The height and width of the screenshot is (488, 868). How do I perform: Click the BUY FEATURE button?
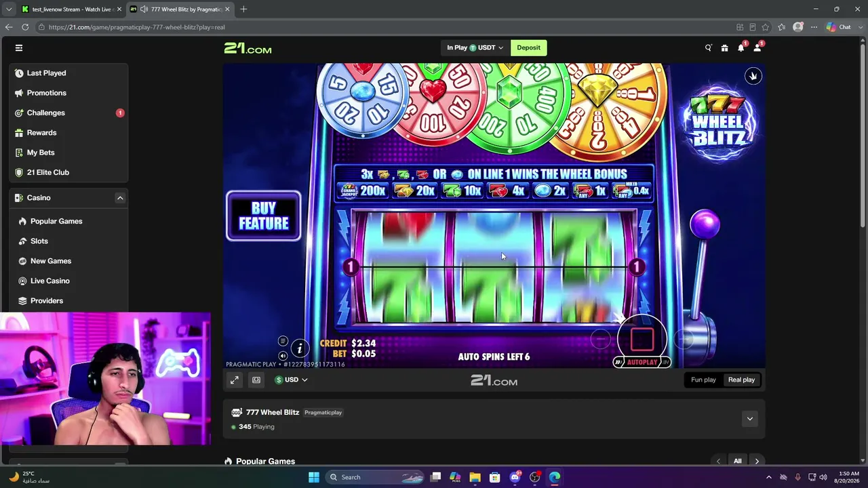coord(263,216)
